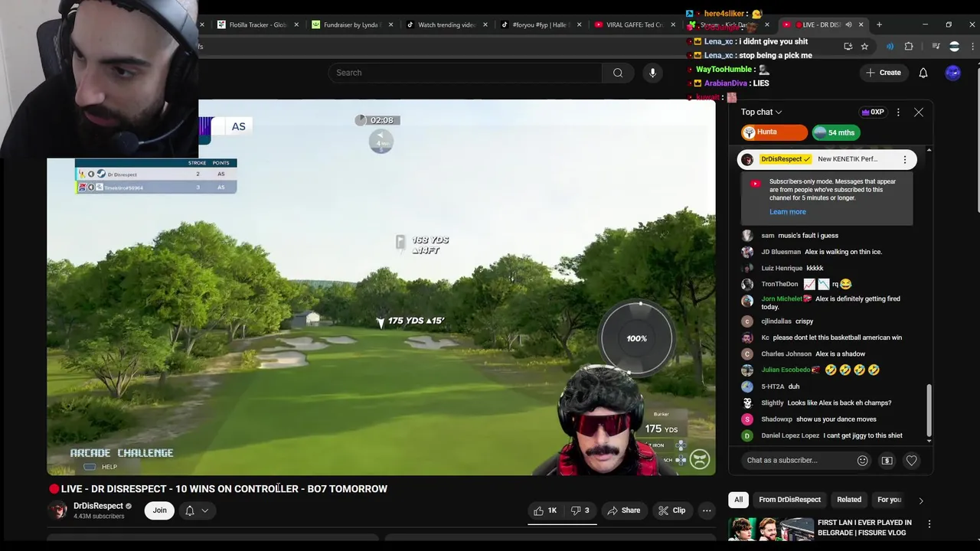Click install app icon in address bar
Image resolution: width=980 pixels, height=551 pixels.
848,47
